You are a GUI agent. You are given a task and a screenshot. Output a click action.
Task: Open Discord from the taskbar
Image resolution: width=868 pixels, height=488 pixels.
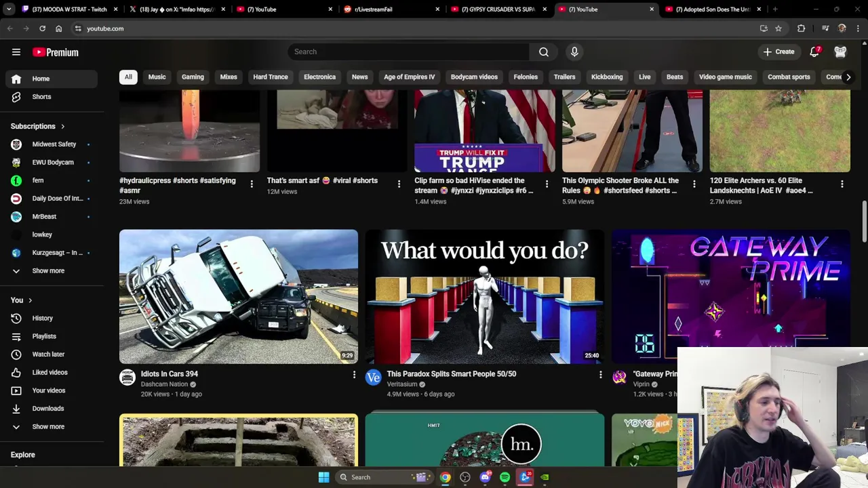[485, 477]
